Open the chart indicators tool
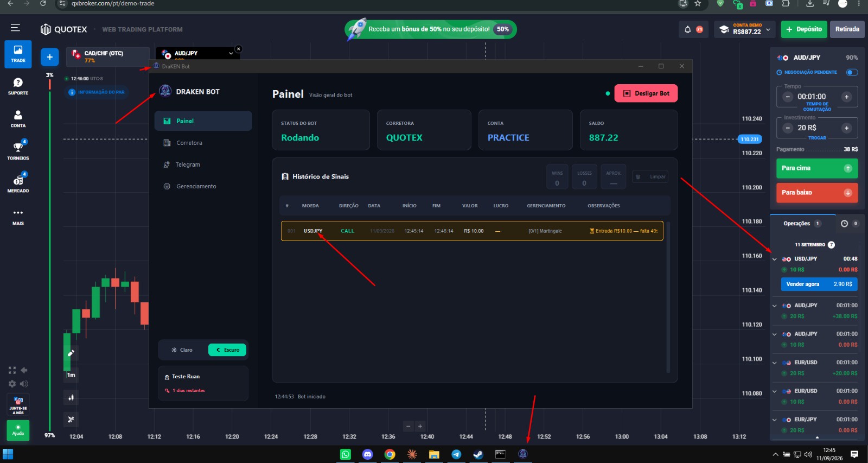 pyautogui.click(x=71, y=419)
